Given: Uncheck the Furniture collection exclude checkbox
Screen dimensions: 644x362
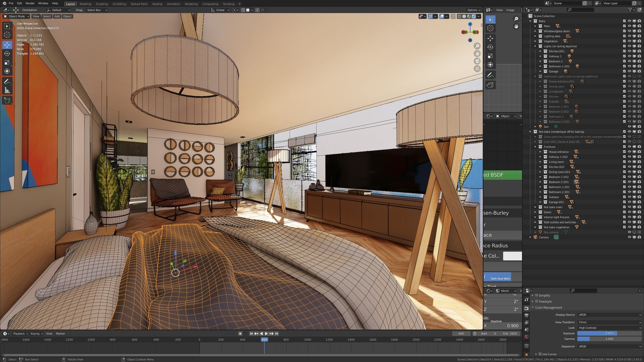Looking at the screenshot, I should coord(624,147).
